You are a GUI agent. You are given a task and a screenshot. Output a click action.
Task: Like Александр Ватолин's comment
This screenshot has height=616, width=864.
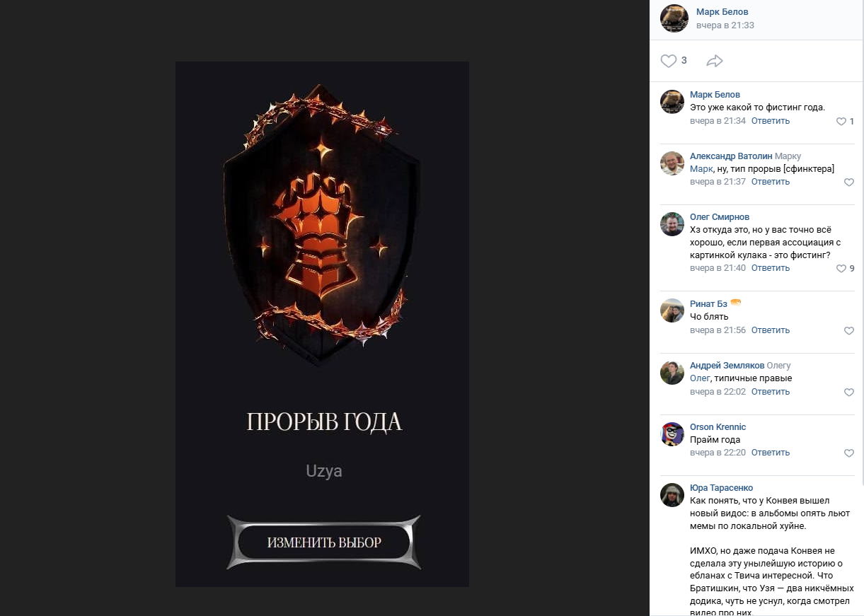click(849, 182)
